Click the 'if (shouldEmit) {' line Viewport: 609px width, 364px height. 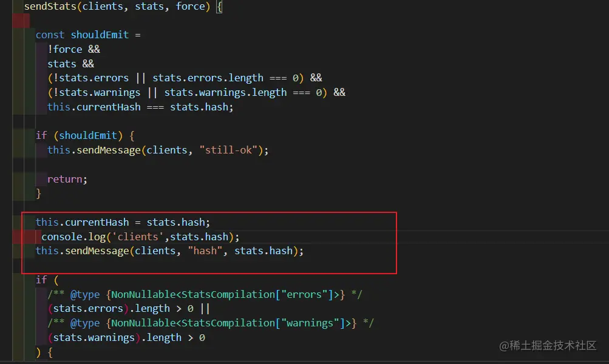tap(85, 135)
